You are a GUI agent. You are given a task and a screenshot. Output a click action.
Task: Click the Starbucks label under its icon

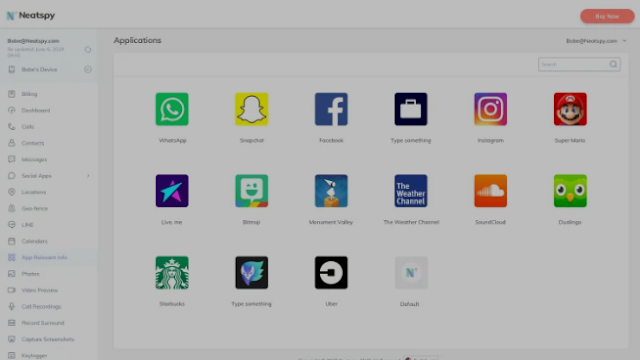tap(172, 304)
